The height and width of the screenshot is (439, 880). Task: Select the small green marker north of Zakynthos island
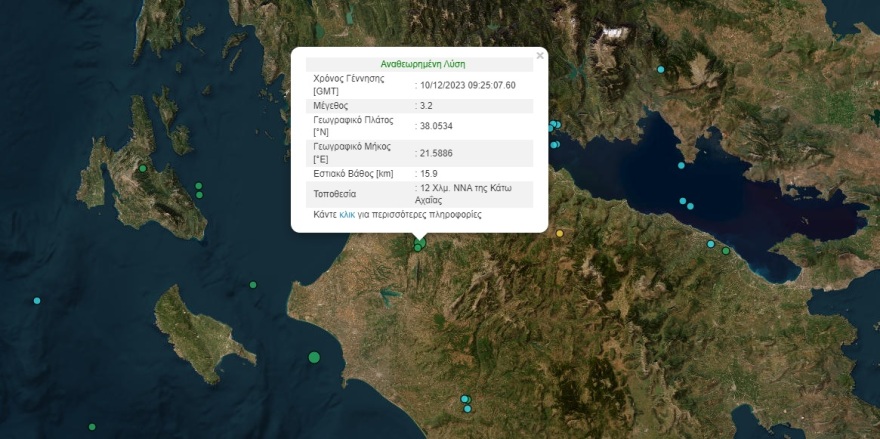[253, 285]
